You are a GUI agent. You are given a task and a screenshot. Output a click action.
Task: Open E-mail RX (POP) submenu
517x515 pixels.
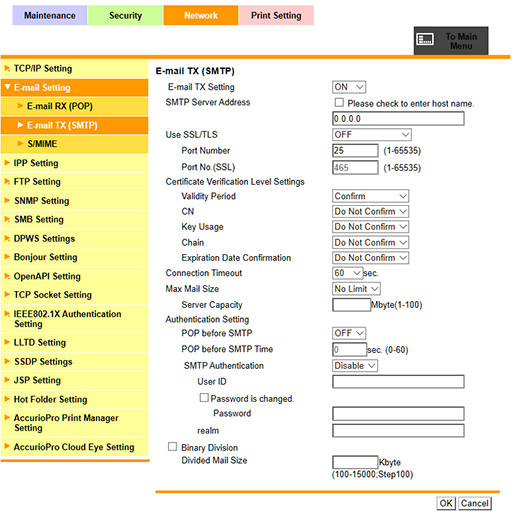74,106
